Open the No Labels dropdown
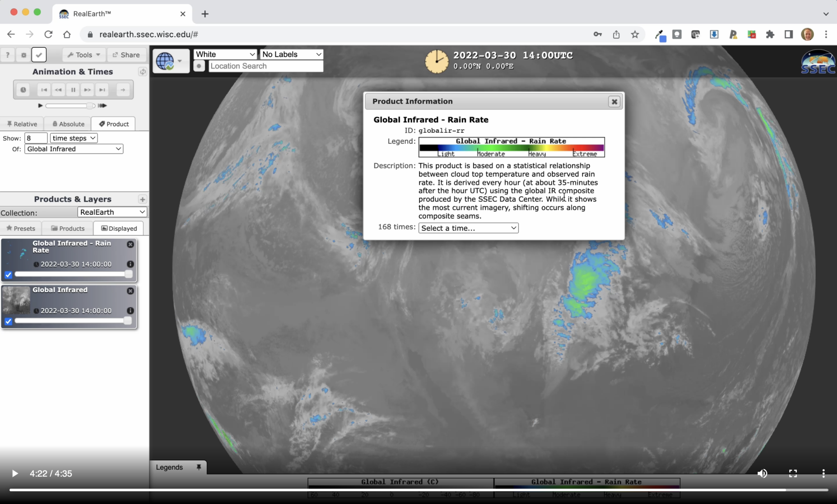The height and width of the screenshot is (504, 837). [x=291, y=54]
